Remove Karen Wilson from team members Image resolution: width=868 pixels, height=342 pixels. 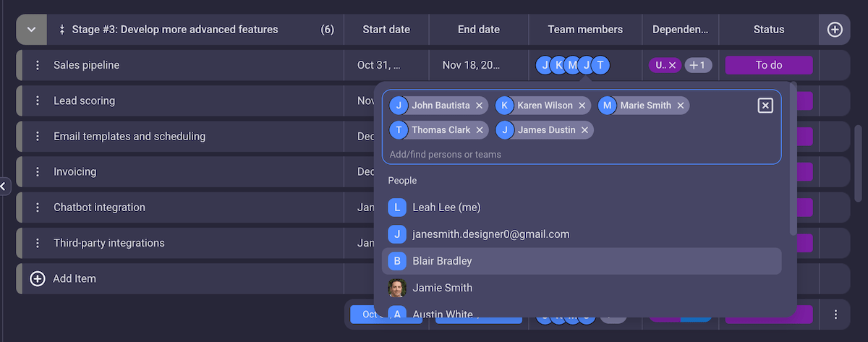tap(582, 106)
